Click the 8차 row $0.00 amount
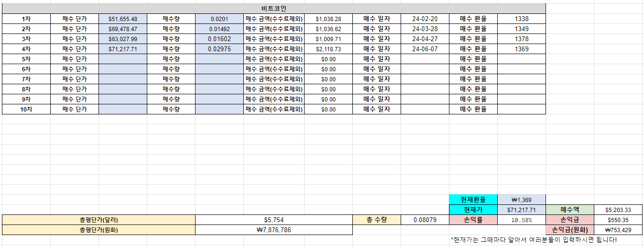644x247 pixels. point(328,89)
